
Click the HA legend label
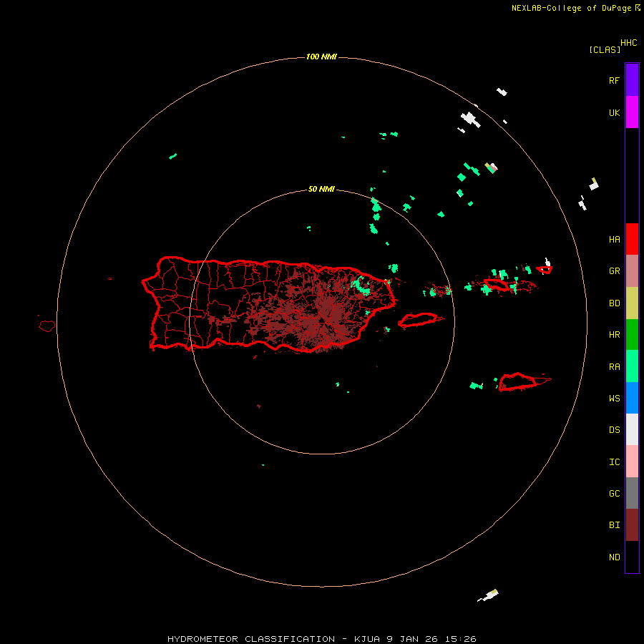click(x=614, y=240)
